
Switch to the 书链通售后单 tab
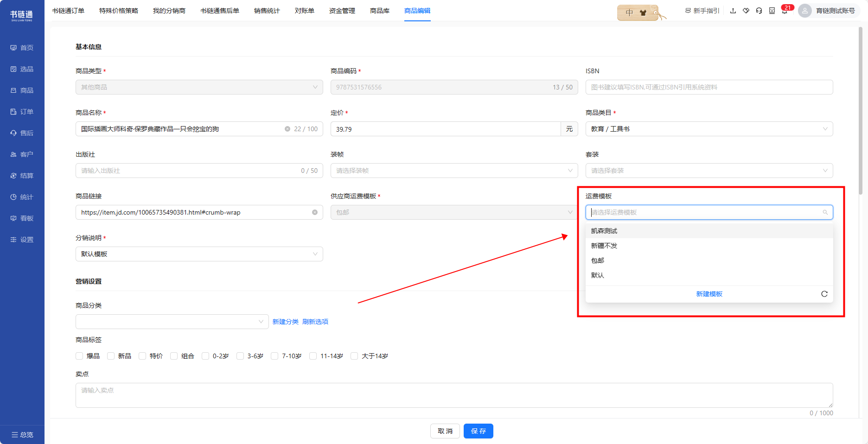coord(220,11)
